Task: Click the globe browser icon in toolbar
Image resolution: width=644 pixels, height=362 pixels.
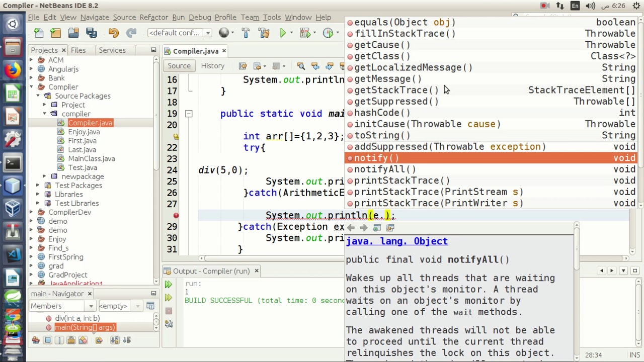Action: [x=224, y=33]
